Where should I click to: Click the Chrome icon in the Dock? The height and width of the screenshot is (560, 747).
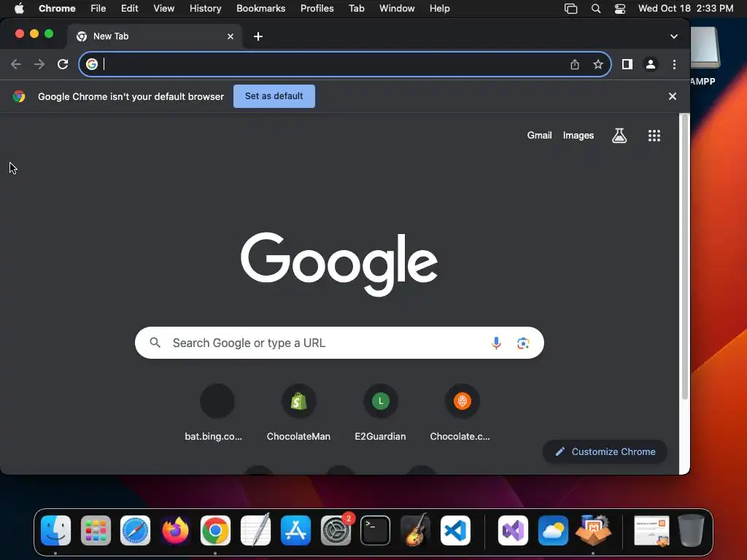215,530
